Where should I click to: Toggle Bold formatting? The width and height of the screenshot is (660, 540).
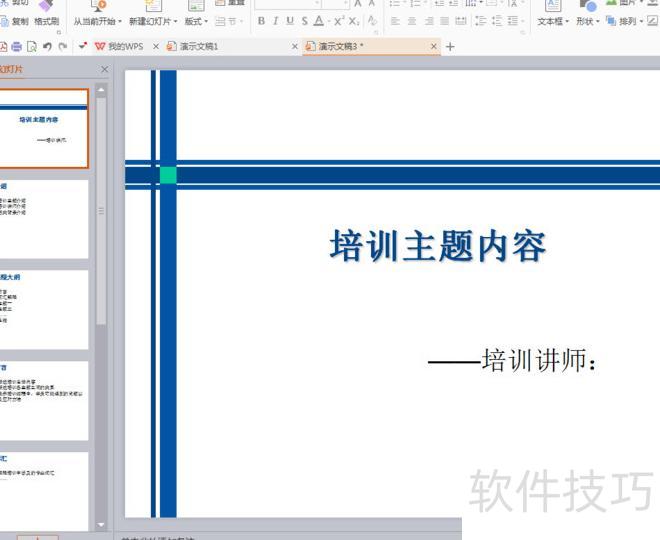pyautogui.click(x=261, y=21)
